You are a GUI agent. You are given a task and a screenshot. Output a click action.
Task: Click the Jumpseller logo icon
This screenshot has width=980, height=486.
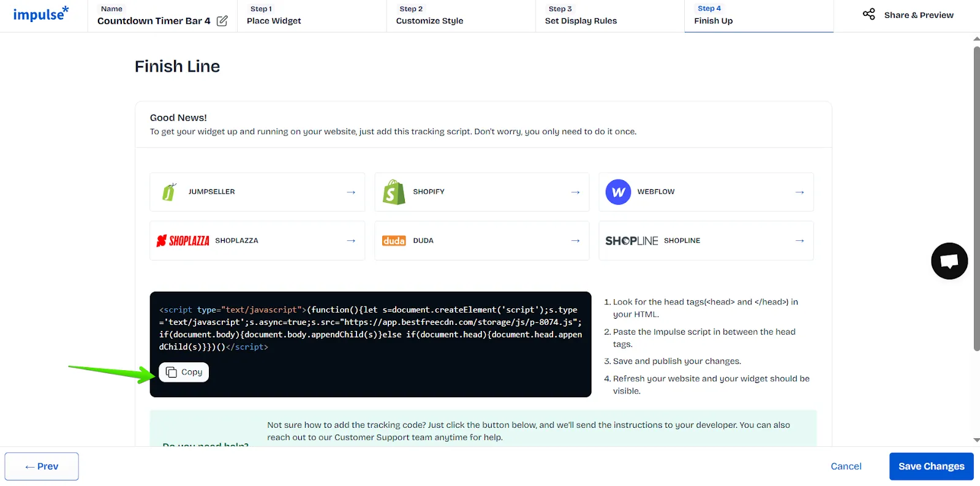click(x=169, y=192)
